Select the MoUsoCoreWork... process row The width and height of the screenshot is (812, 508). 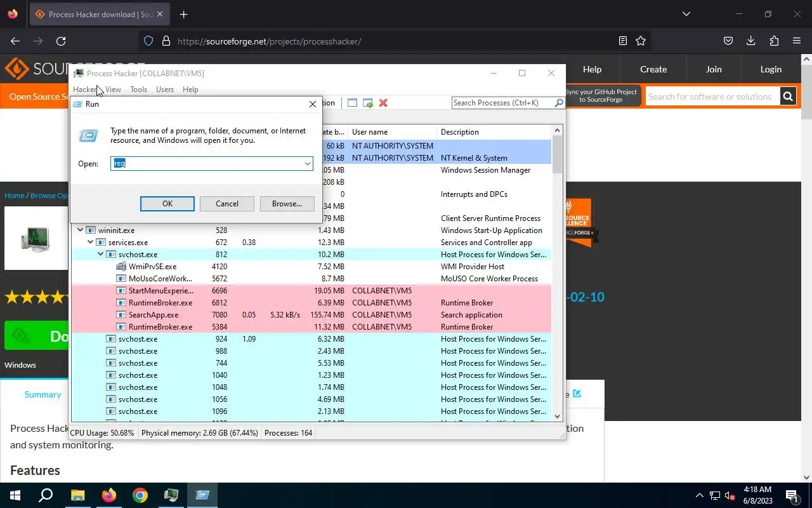click(x=311, y=279)
